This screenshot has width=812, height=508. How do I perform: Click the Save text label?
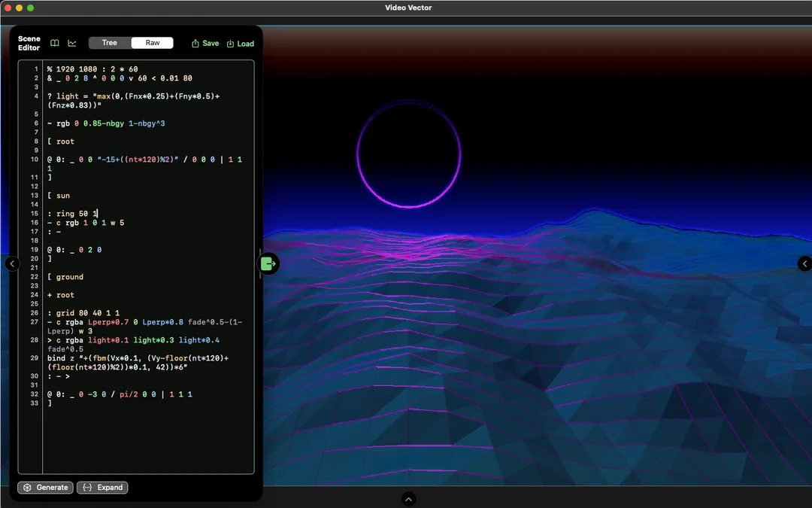click(211, 44)
